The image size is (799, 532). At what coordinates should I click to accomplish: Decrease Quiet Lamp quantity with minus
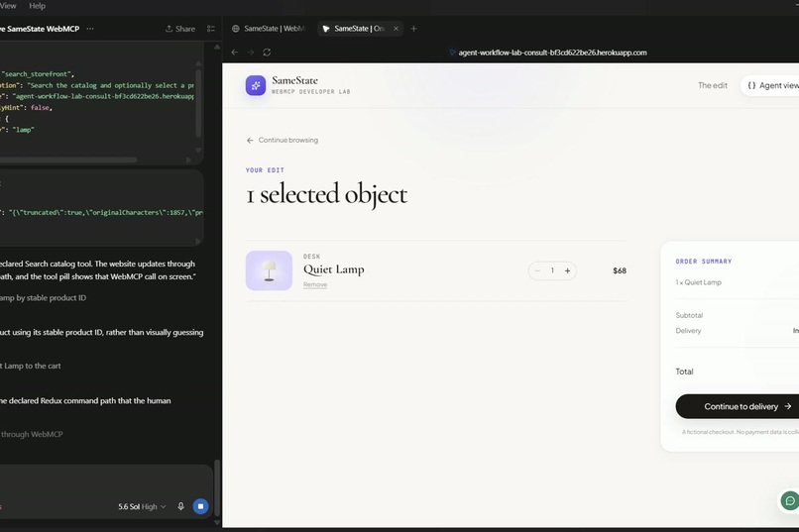[537, 270]
